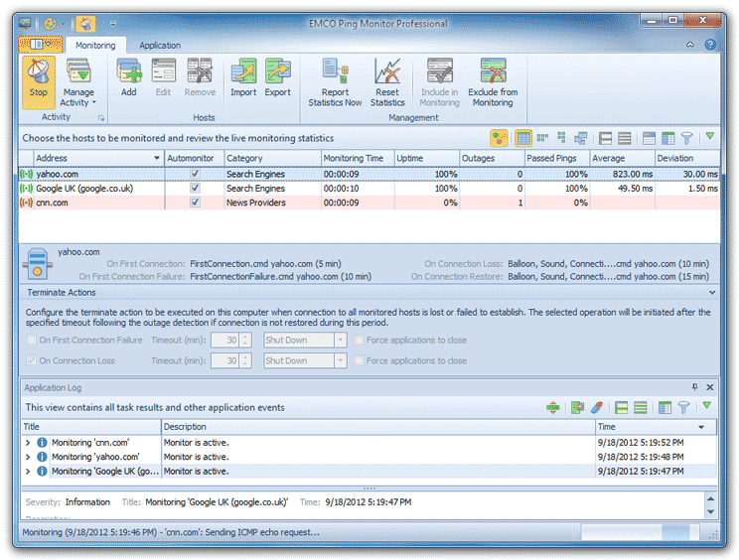Sort log by Description column header
The image size is (739, 560).
[x=378, y=427]
